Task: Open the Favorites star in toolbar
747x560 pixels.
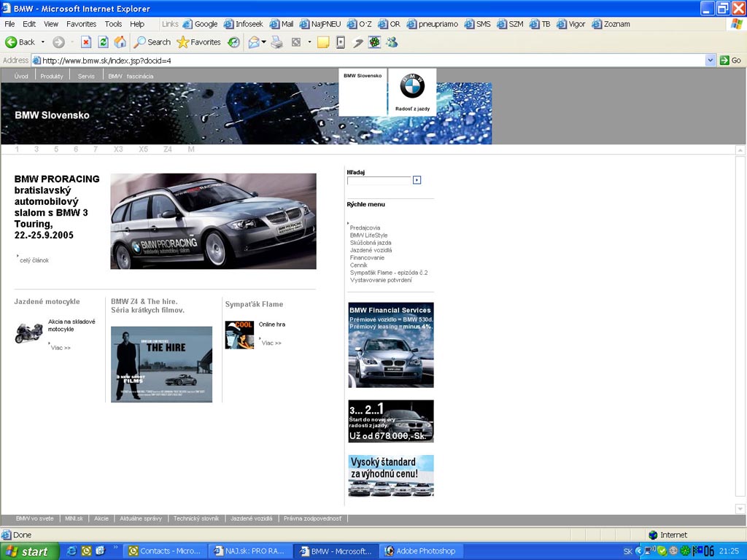Action: [x=198, y=42]
